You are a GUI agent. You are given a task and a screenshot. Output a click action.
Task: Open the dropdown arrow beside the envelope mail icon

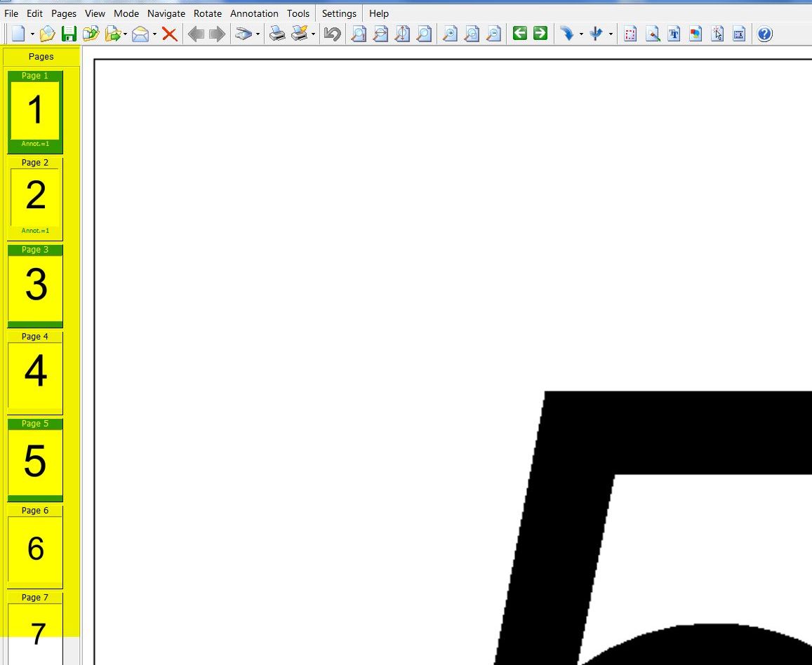pos(154,34)
